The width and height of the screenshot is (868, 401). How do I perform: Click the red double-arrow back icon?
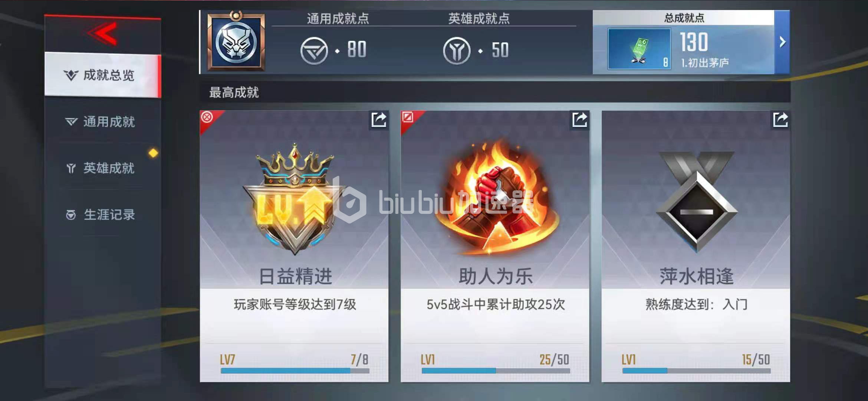tap(103, 34)
